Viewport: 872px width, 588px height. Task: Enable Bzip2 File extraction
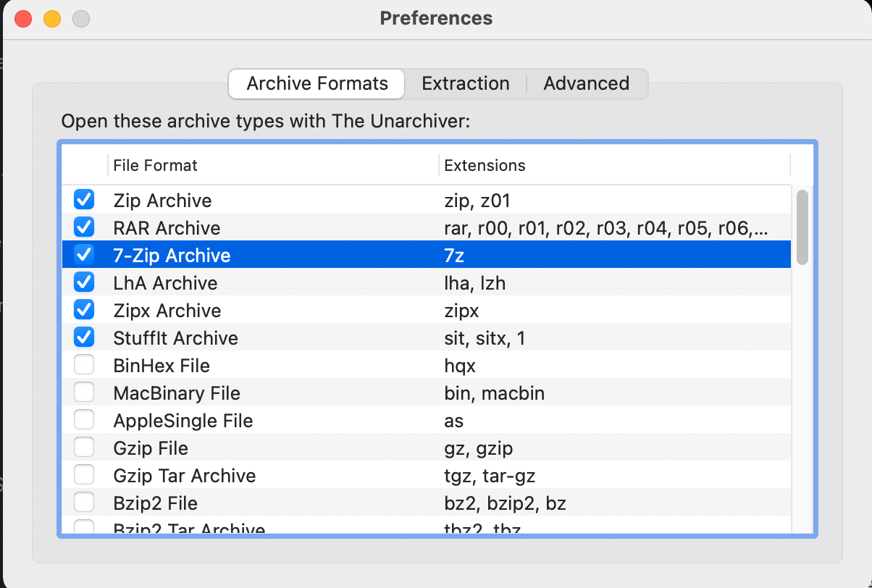84,502
